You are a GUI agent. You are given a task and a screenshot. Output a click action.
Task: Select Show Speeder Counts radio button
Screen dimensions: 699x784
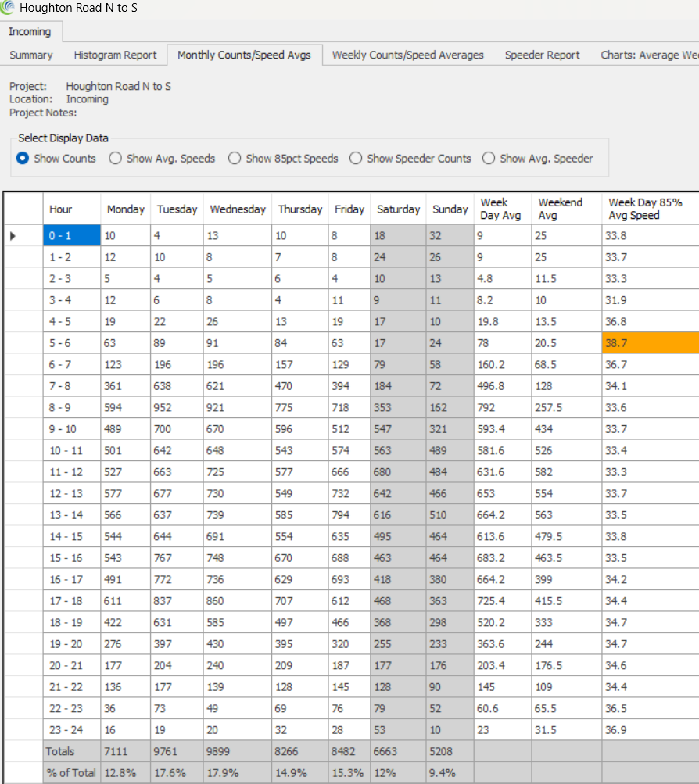pos(356,158)
